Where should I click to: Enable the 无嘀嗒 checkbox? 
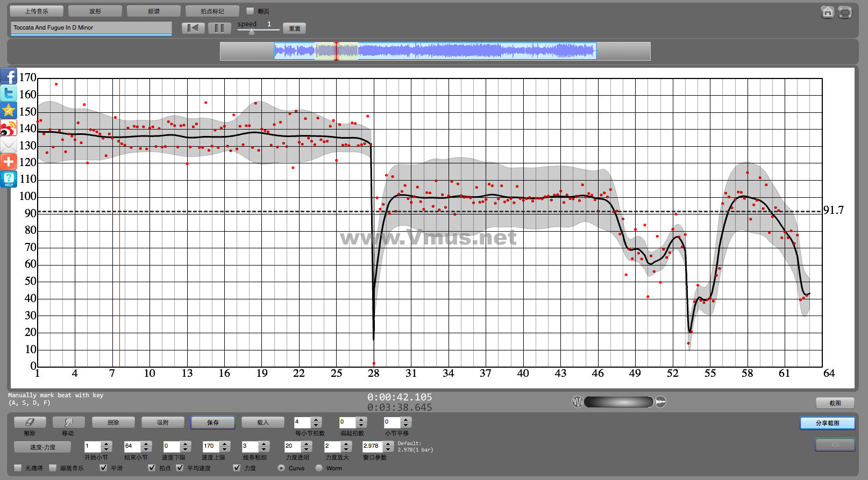click(x=18, y=468)
